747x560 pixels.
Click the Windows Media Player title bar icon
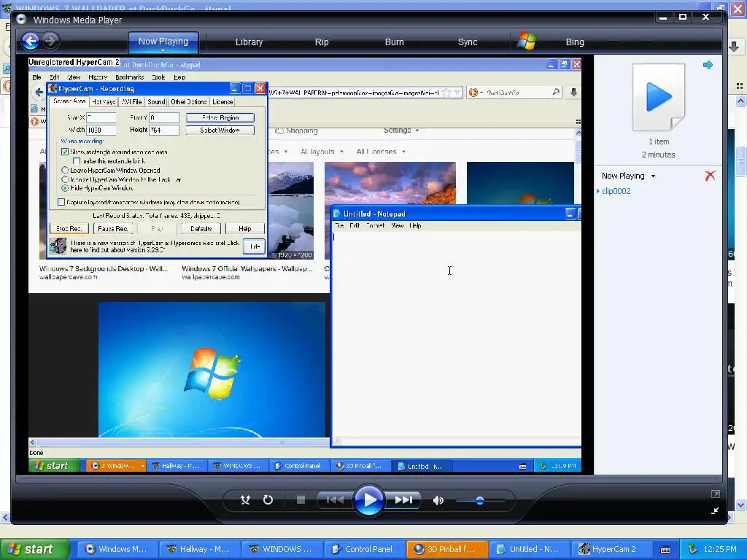coord(21,20)
